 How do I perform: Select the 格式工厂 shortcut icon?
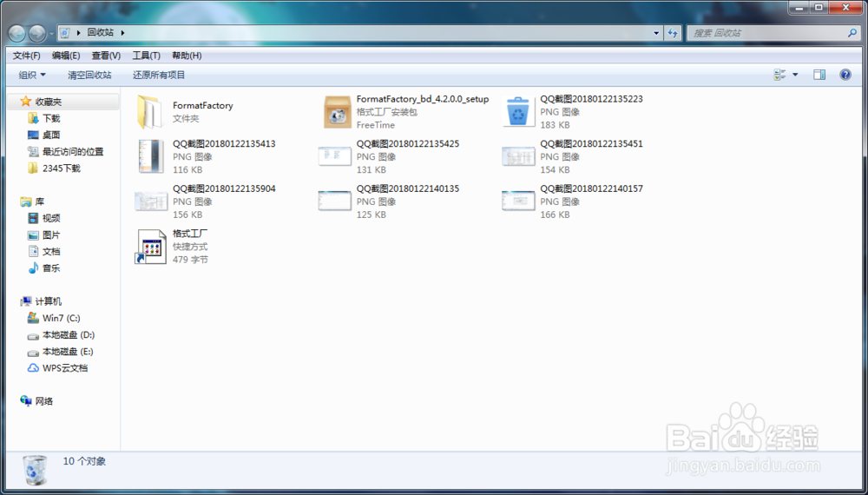coord(150,247)
